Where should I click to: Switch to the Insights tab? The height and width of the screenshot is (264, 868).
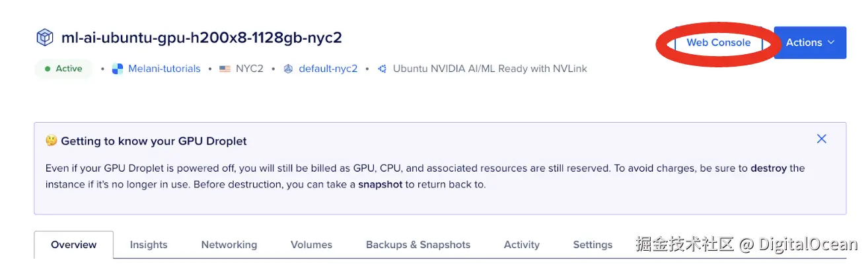coord(149,245)
